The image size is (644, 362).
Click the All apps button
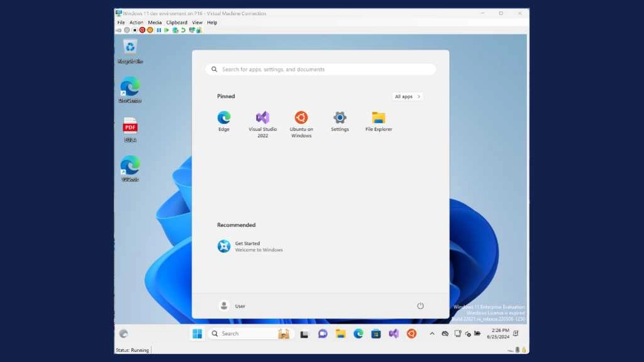click(406, 96)
